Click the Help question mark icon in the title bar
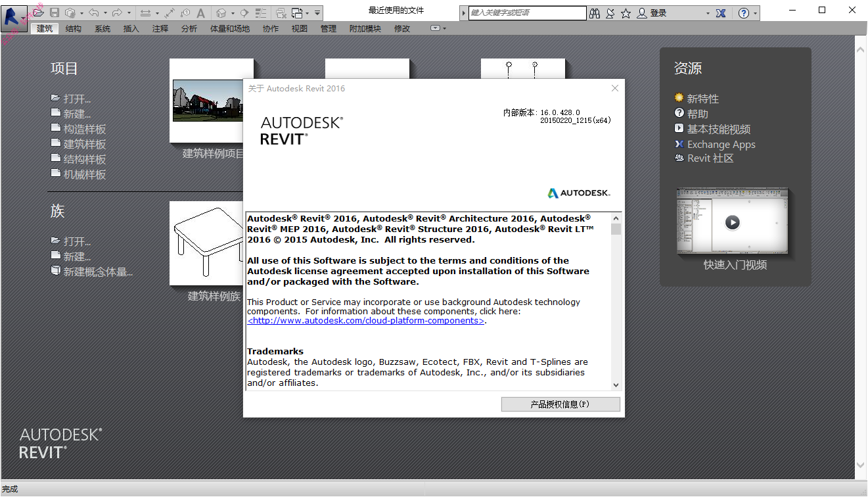Screen dimensions: 868x497 point(744,13)
